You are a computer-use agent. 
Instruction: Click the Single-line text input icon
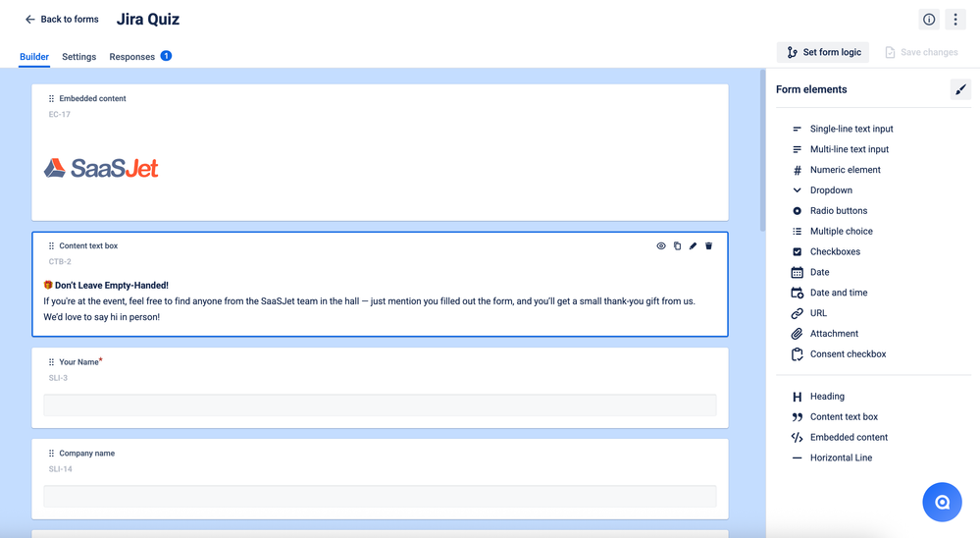coord(797,129)
